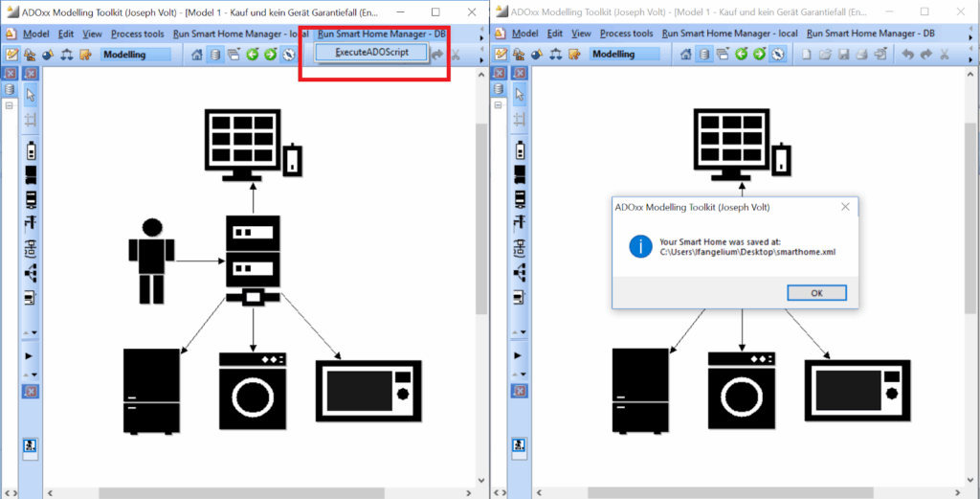Image resolution: width=980 pixels, height=499 pixels.
Task: Close the Smart Home saved message dialog
Action: point(845,206)
